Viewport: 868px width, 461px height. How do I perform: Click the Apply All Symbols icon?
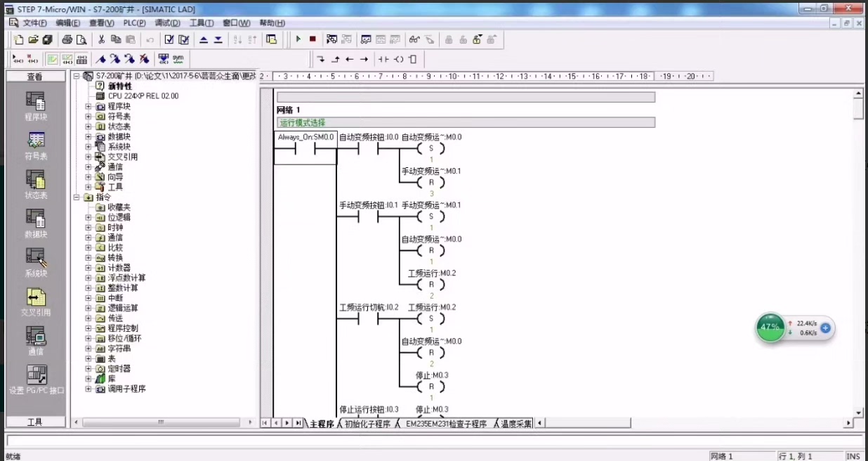(164, 59)
